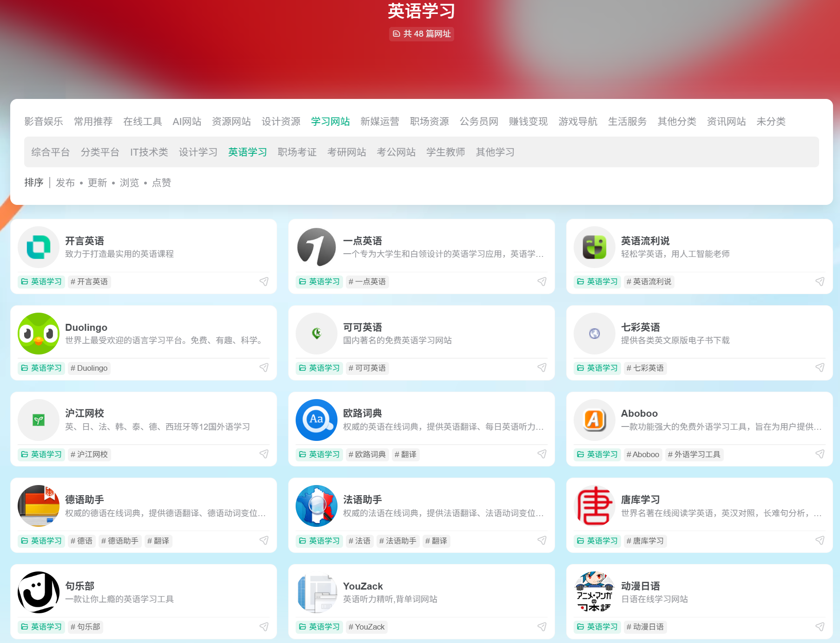This screenshot has height=643, width=840.
Task: Click the red 唐 character logo of 唐库学习
Action: (x=595, y=506)
